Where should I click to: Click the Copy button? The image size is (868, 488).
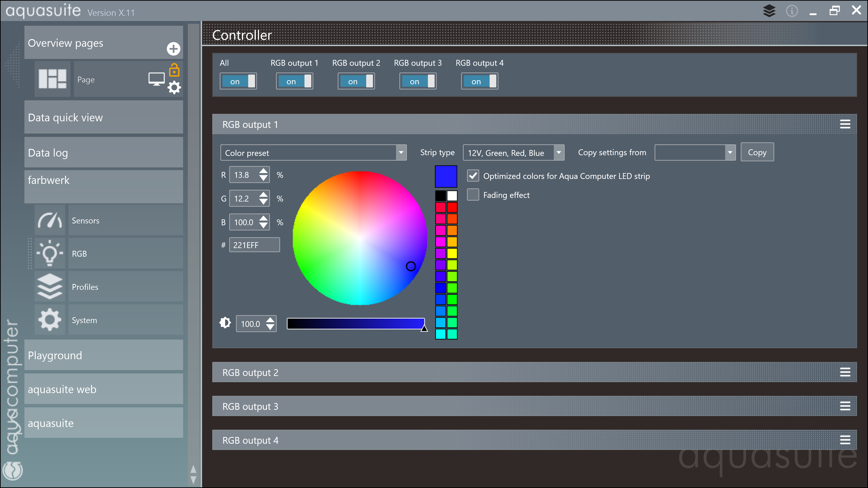pyautogui.click(x=757, y=152)
